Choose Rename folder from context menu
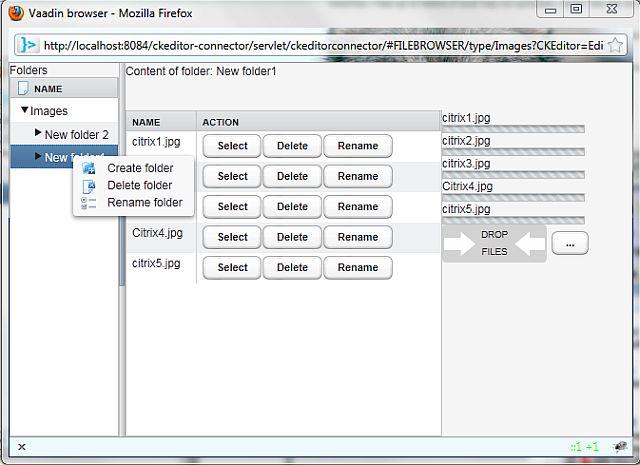640x465 pixels. click(145, 202)
